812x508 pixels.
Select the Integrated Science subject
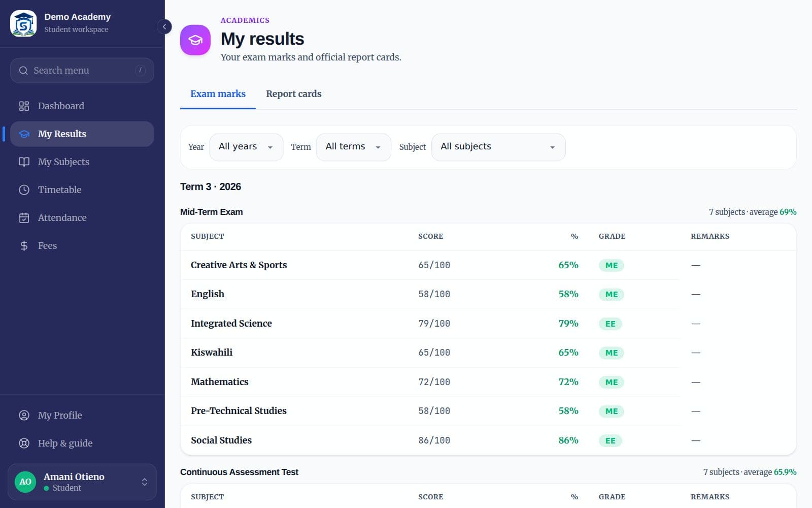tap(231, 323)
